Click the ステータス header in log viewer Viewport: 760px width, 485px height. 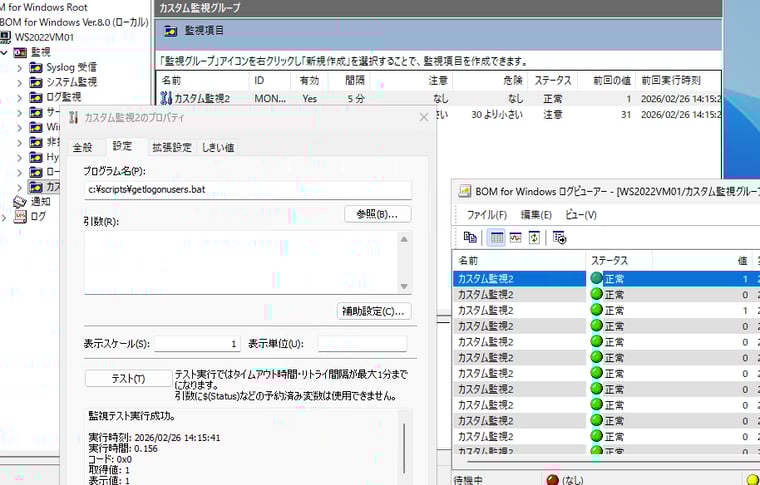click(619, 260)
